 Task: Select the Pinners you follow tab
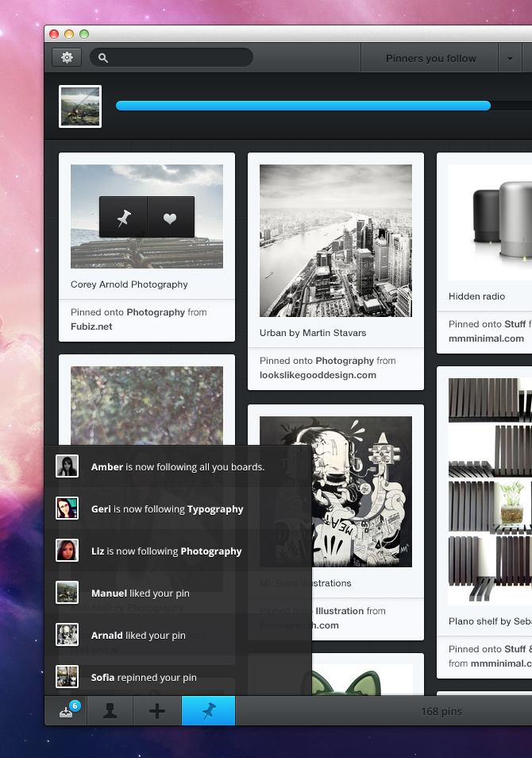pyautogui.click(x=430, y=58)
